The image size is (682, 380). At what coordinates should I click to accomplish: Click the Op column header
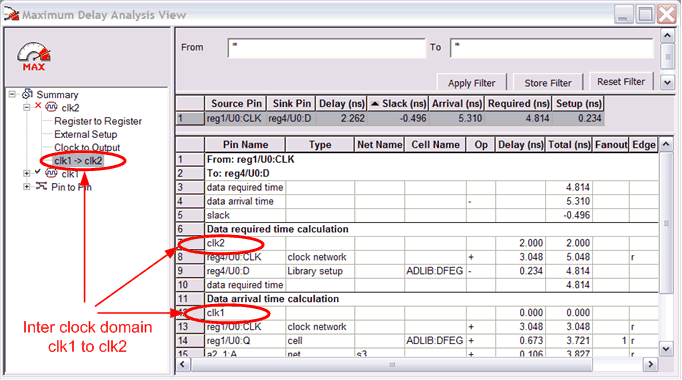tap(481, 144)
